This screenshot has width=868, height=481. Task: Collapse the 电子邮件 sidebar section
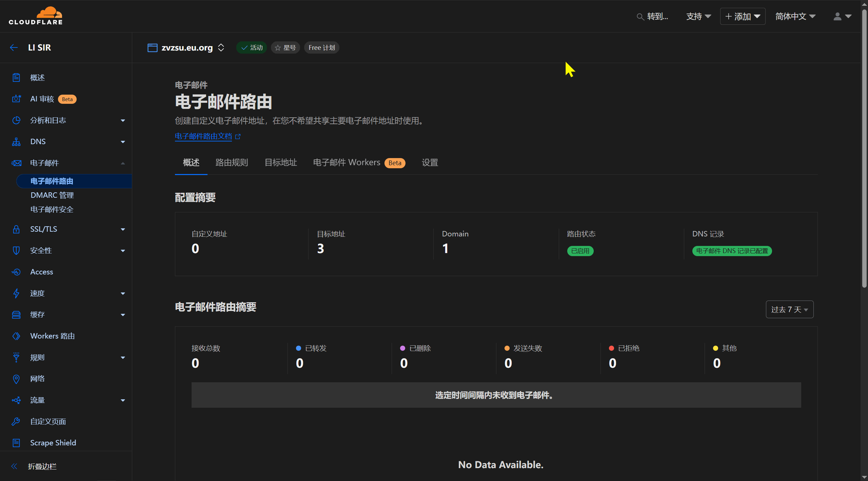pos(123,163)
